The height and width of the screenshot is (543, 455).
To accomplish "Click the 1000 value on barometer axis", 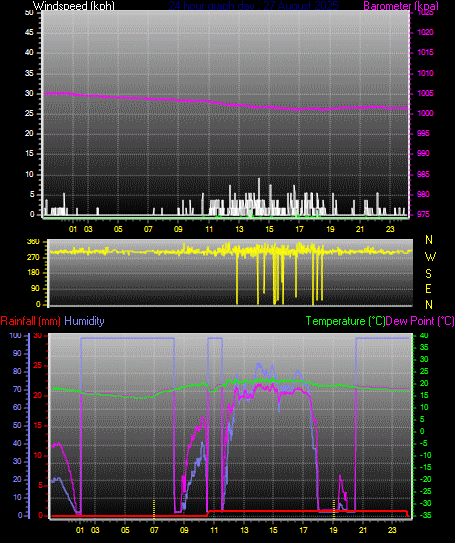I will tap(426, 113).
